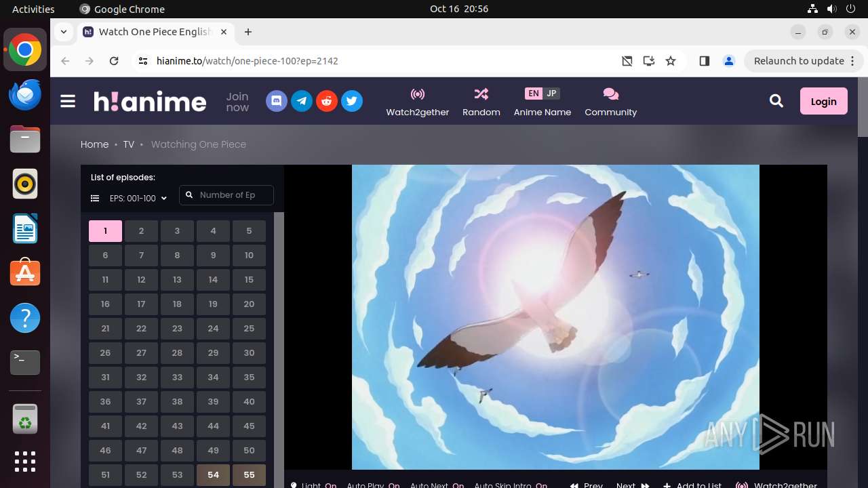Go back in browser history
Image resolution: width=868 pixels, height=488 pixels.
pyautogui.click(x=65, y=61)
